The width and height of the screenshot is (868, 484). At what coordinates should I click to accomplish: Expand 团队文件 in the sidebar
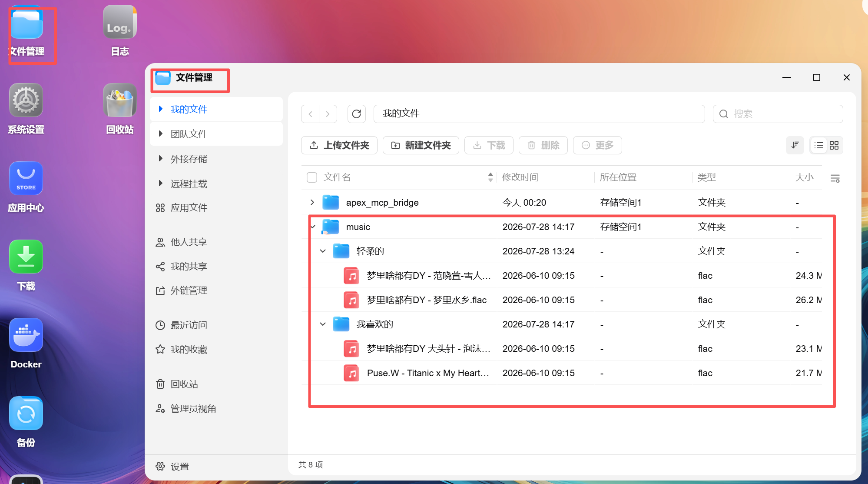tap(161, 134)
